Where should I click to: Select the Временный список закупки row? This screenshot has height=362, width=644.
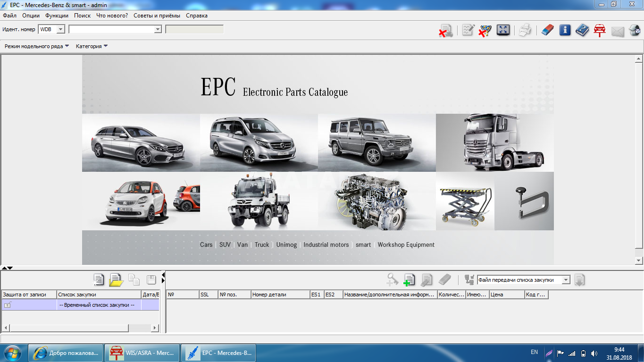pyautogui.click(x=80, y=305)
